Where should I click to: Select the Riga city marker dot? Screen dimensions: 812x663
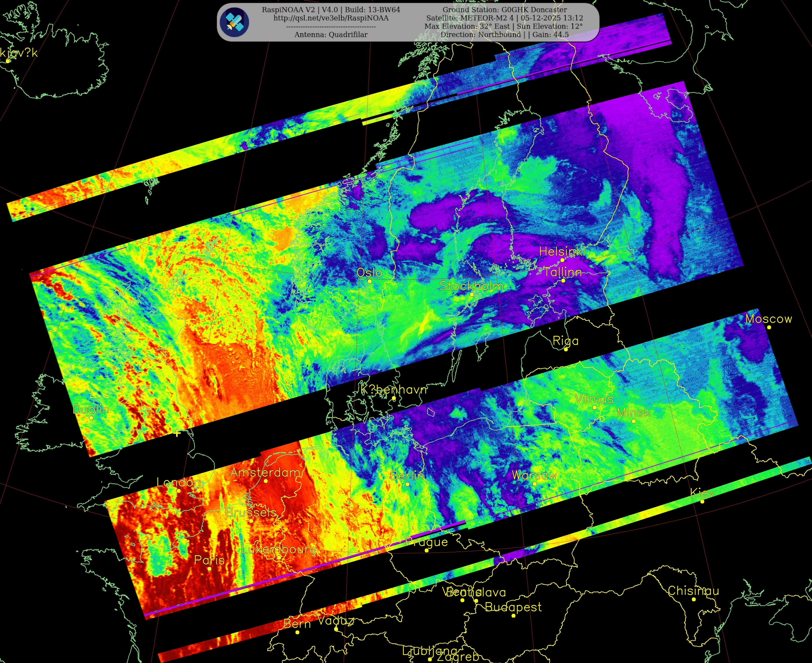click(x=566, y=350)
